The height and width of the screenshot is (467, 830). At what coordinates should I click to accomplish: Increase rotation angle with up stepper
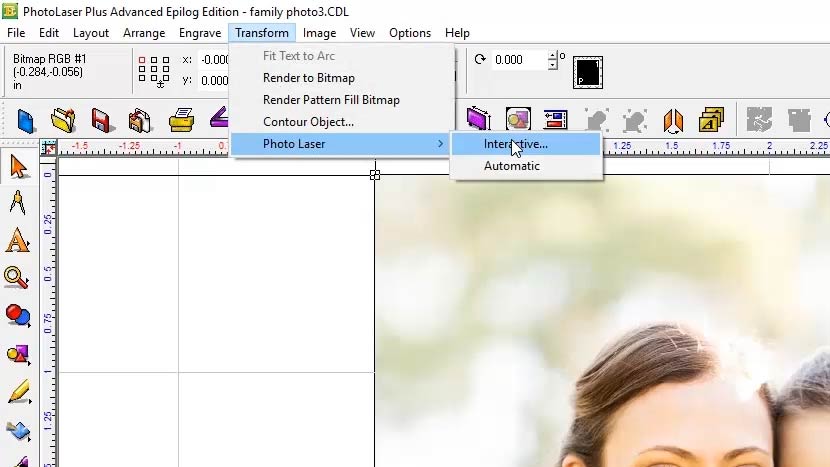coord(553,55)
